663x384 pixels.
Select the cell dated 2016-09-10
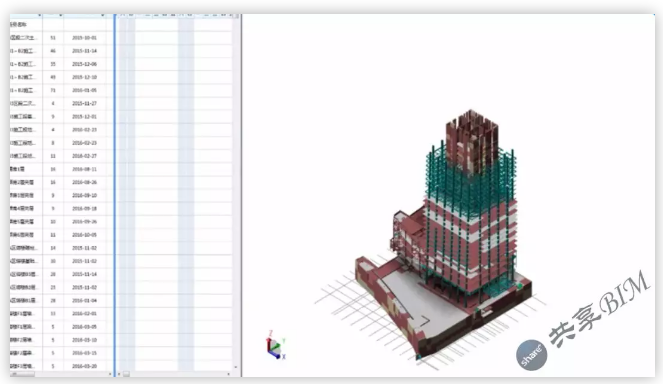coord(85,195)
